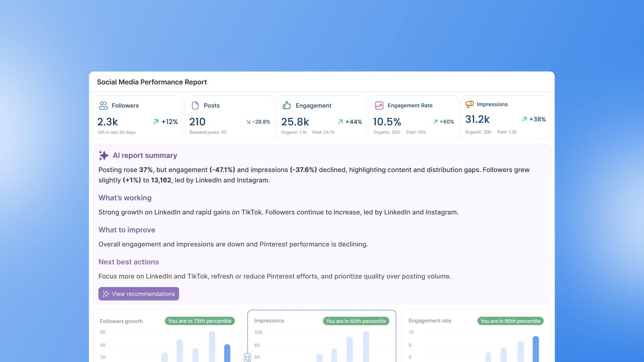Viewport: 644px width, 362px height.
Task: Click 'Boosted posts: 45' text
Action: coord(208,132)
